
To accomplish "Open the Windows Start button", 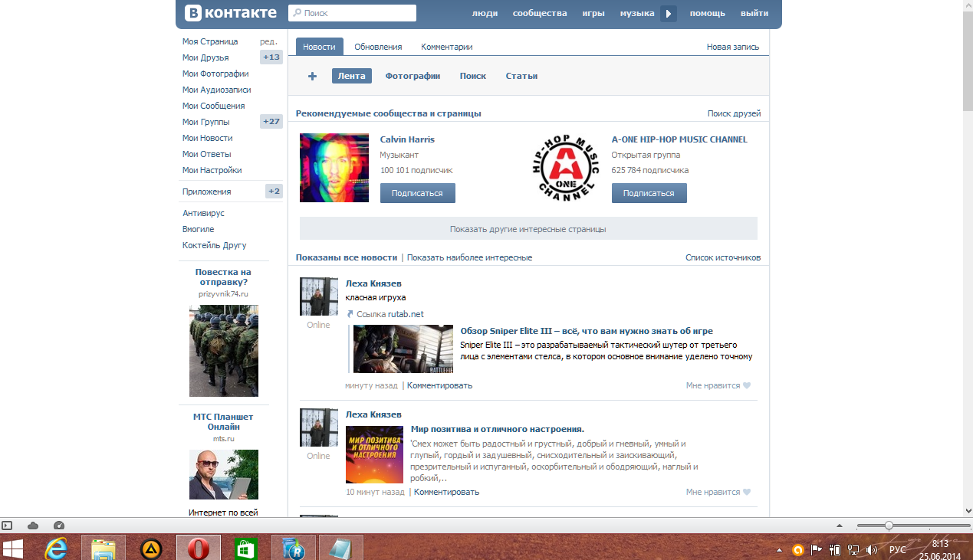I will pos(13,549).
